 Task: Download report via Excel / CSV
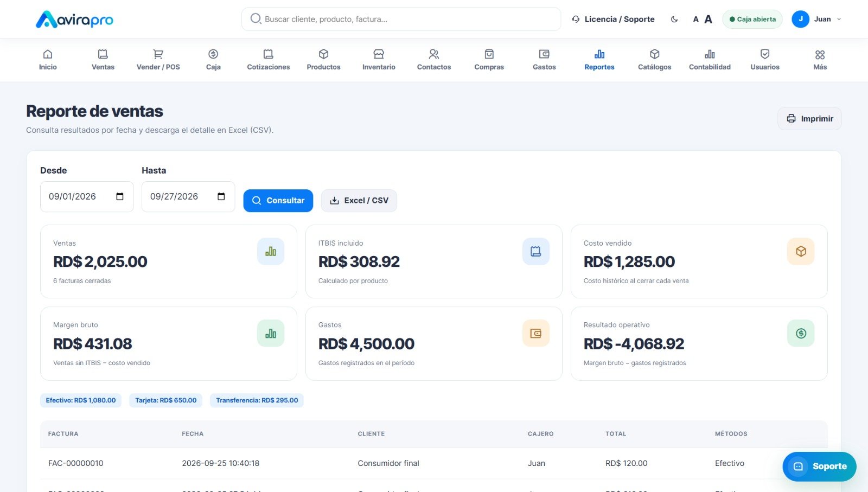pyautogui.click(x=359, y=201)
